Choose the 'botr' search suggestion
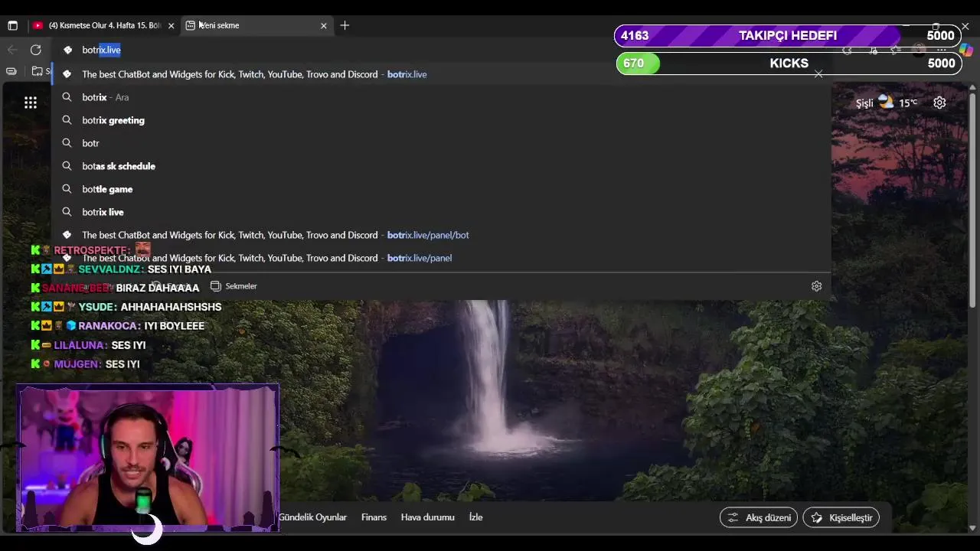 (441, 143)
